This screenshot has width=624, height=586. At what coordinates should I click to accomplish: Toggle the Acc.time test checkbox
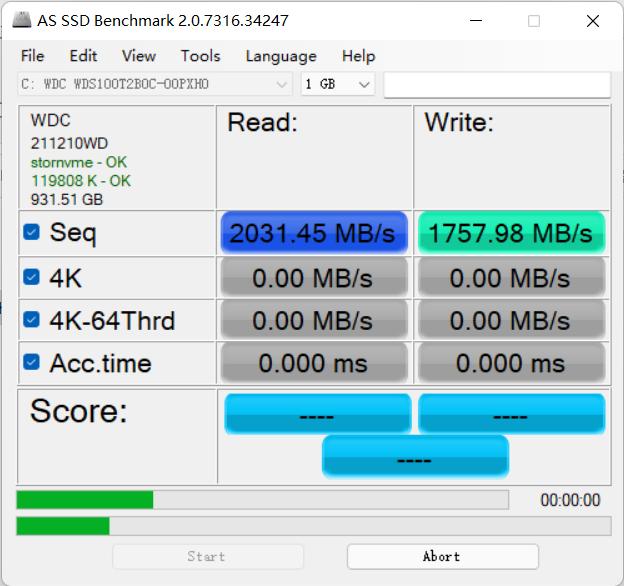point(31,362)
